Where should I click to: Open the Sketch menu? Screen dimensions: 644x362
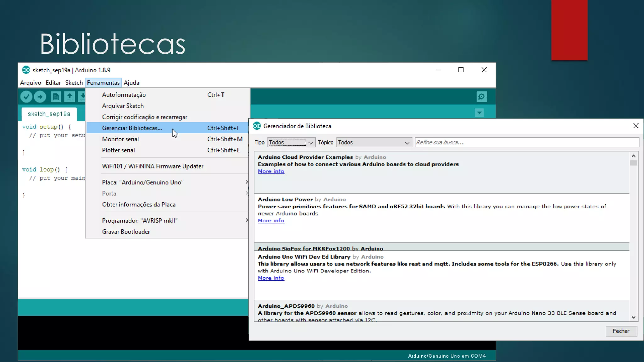(74, 83)
